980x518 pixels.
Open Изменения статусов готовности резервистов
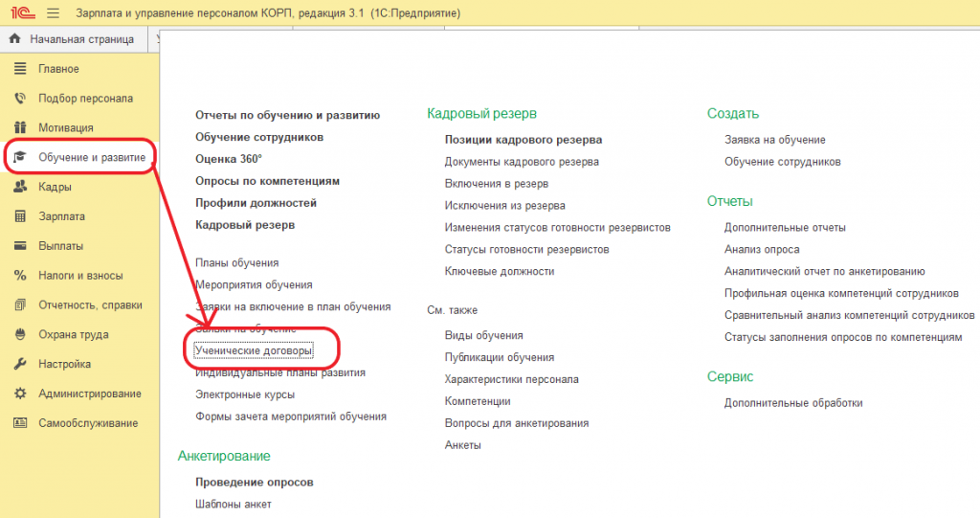coord(558,228)
